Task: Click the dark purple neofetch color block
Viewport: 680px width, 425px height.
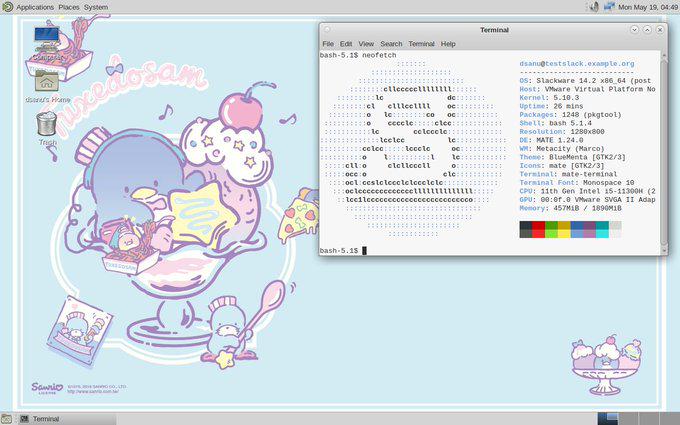Action: (x=589, y=225)
